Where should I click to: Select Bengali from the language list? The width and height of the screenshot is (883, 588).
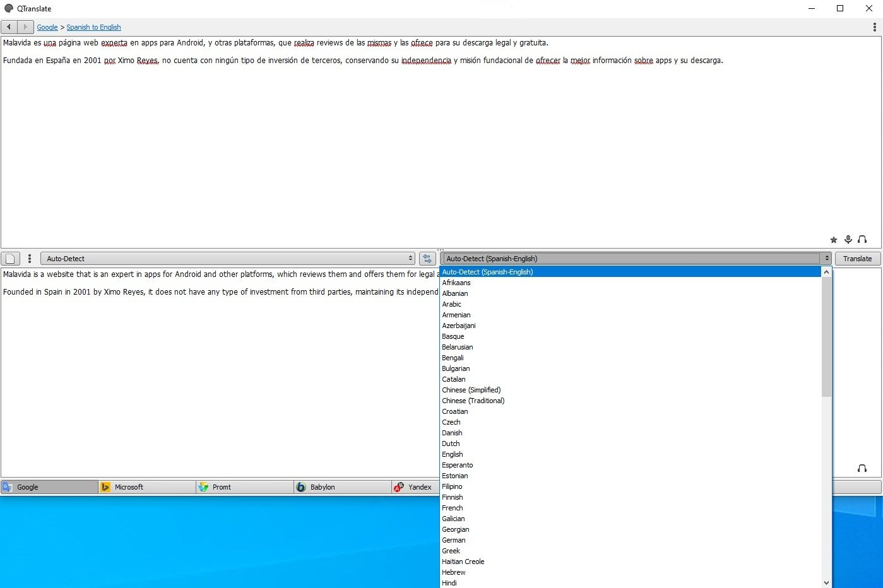click(x=631, y=358)
